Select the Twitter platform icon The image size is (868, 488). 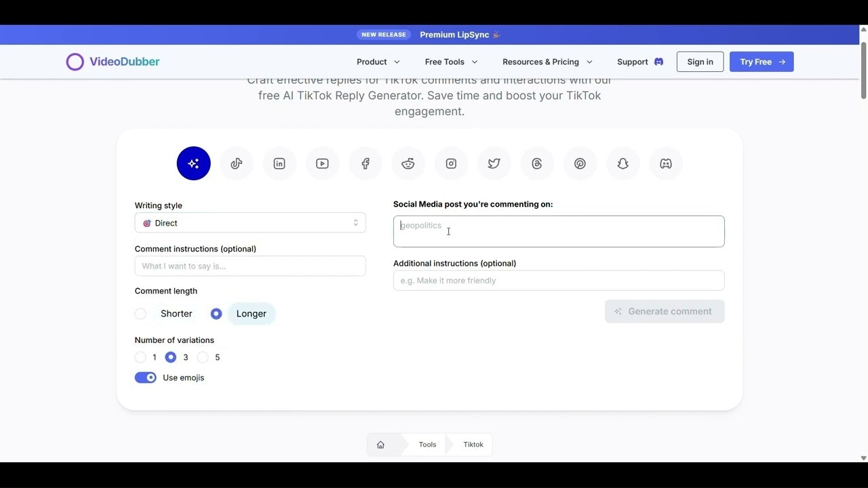tap(494, 163)
